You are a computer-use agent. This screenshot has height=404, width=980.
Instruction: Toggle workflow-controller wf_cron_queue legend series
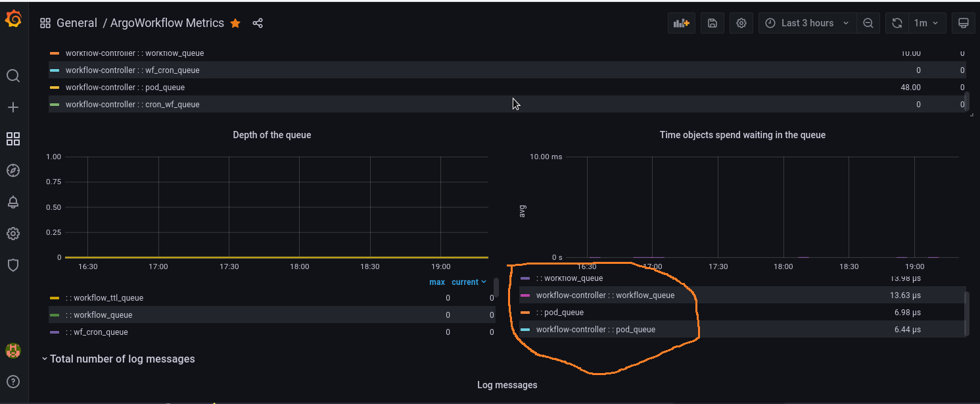[132, 70]
